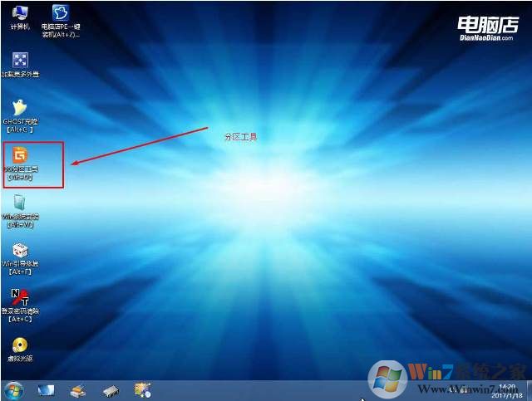Viewport: 532px width, 401px height.
Task: Open the hardware chip icon in taskbar
Action: [x=111, y=391]
